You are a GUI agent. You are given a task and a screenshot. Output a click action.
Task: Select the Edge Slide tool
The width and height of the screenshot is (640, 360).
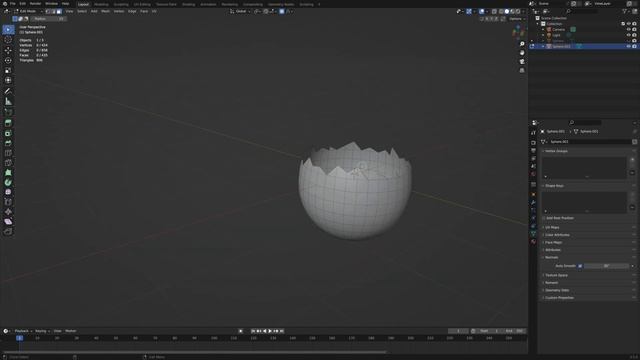(x=8, y=202)
